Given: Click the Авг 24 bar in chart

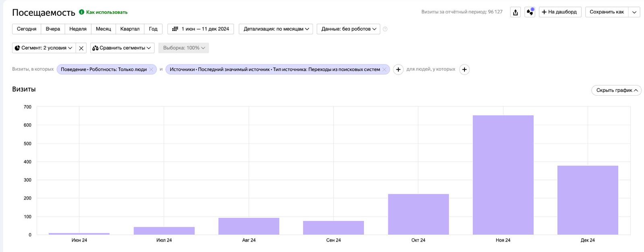Looking at the screenshot, I should tap(249, 226).
